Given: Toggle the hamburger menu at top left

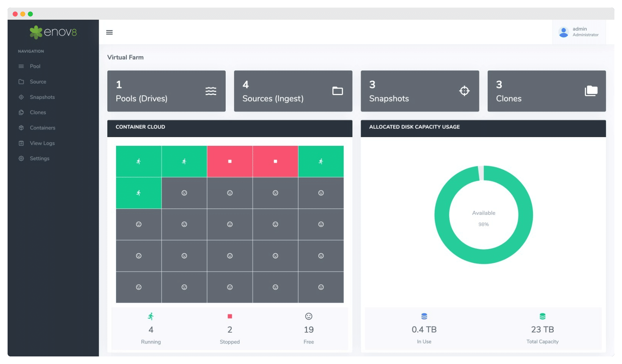Looking at the screenshot, I should click(109, 32).
